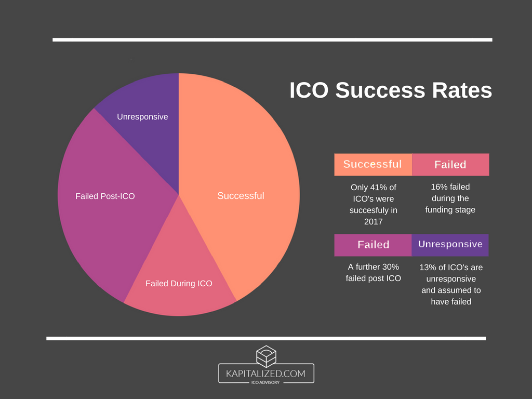Click the ICO ADVISORY tagline
Image resolution: width=532 pixels, height=399 pixels.
click(266, 382)
